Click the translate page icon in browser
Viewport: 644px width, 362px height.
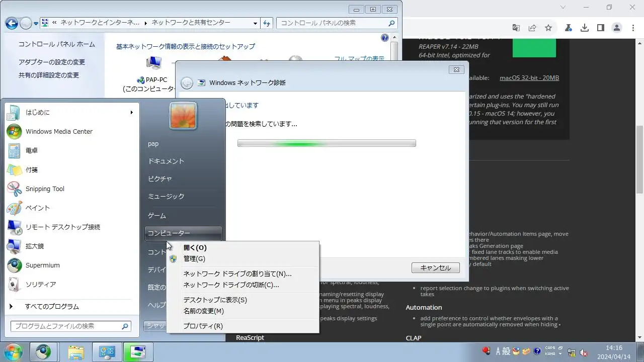[516, 28]
